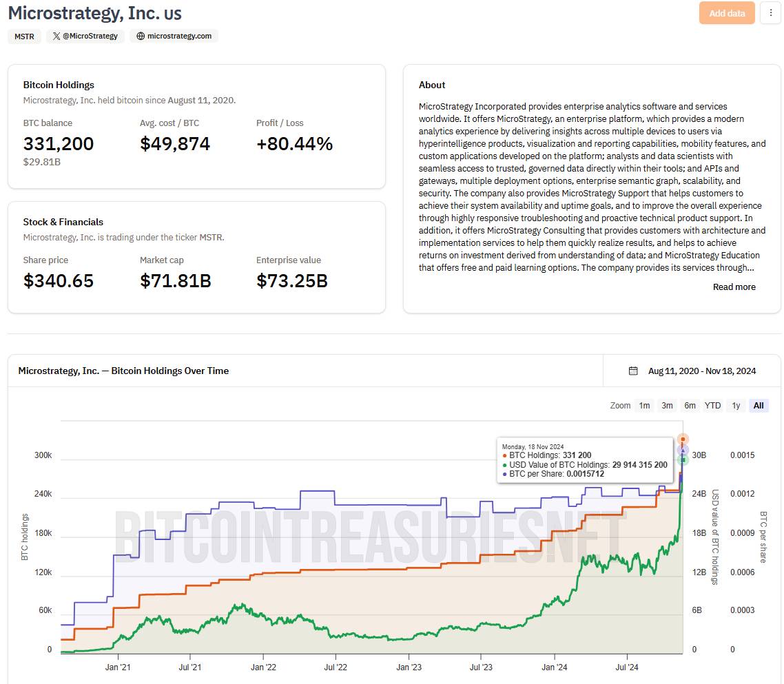Image resolution: width=784 pixels, height=684 pixels.
Task: Select the 3m zoom range
Action: 667,406
